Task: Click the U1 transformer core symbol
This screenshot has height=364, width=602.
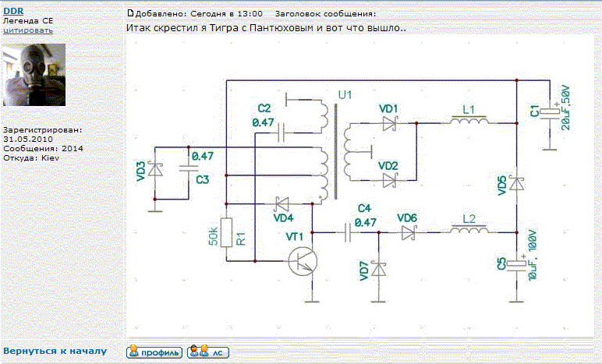Action: pos(336,150)
